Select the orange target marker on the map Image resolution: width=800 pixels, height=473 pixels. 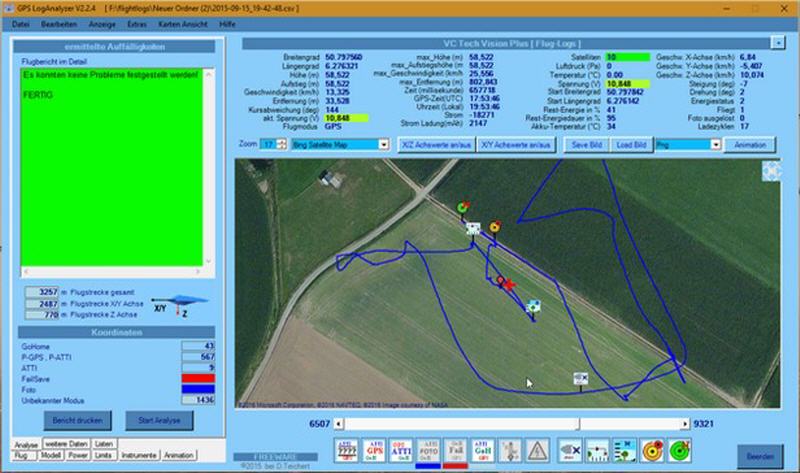[x=495, y=227]
